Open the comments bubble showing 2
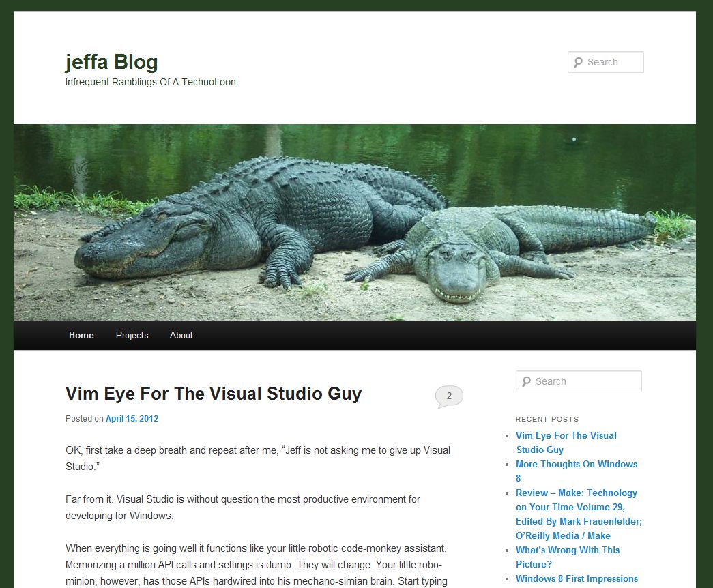The image size is (713, 588). tap(449, 396)
